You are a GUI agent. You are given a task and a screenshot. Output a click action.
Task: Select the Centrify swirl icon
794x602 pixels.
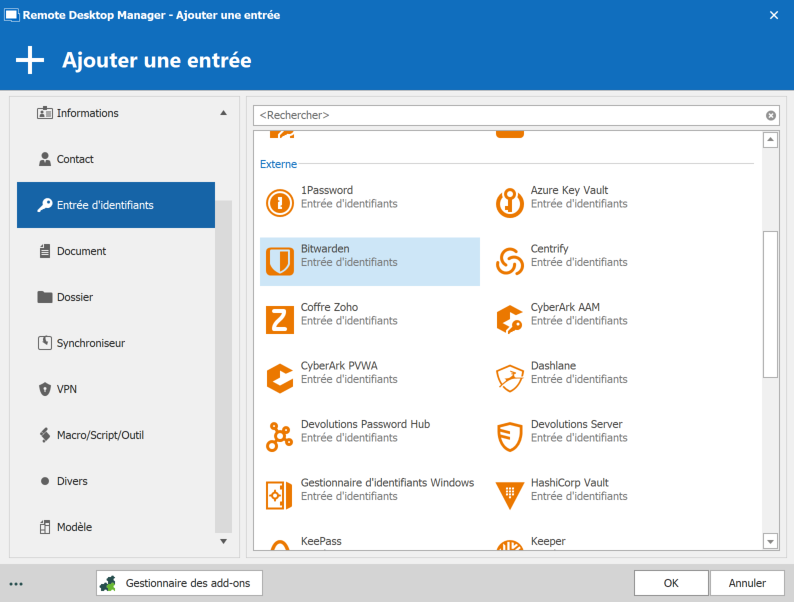click(509, 261)
